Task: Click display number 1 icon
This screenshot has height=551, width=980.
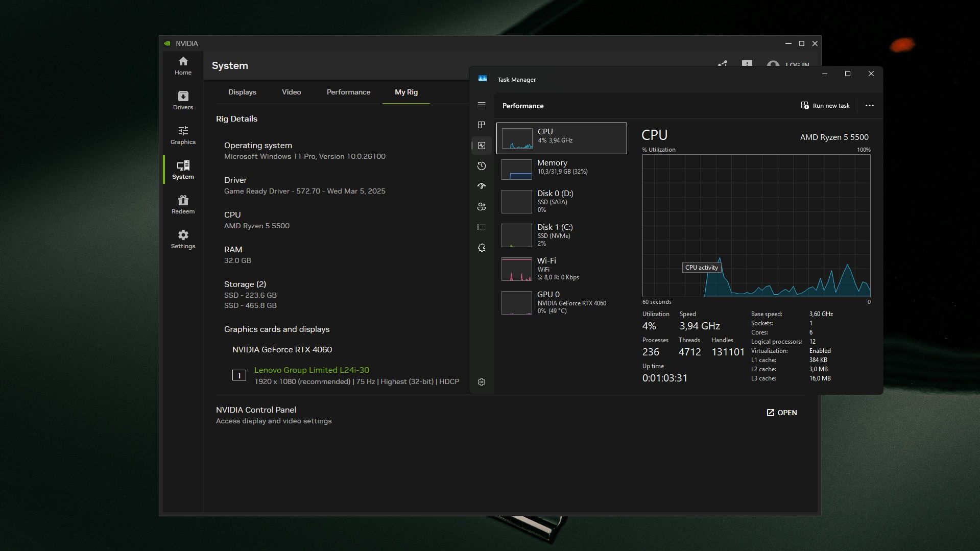Action: point(239,375)
